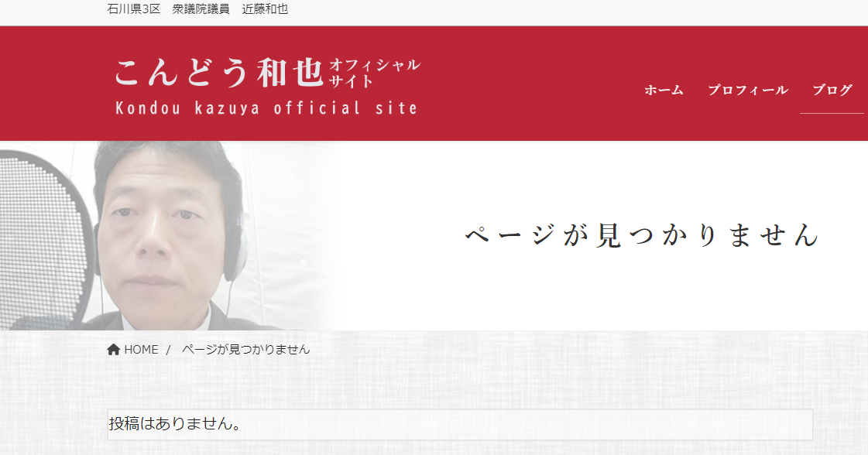Click the 衆議院議員 text in the top bar

click(201, 9)
